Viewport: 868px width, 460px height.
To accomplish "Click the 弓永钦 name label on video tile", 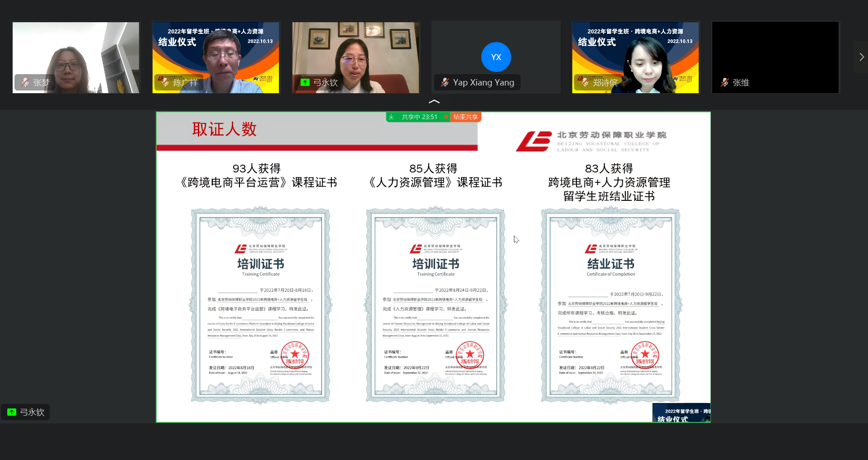I will point(326,82).
